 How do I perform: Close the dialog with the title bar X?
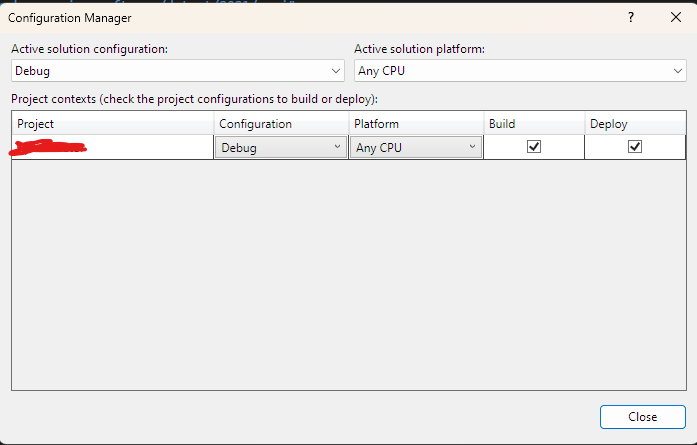pos(675,18)
